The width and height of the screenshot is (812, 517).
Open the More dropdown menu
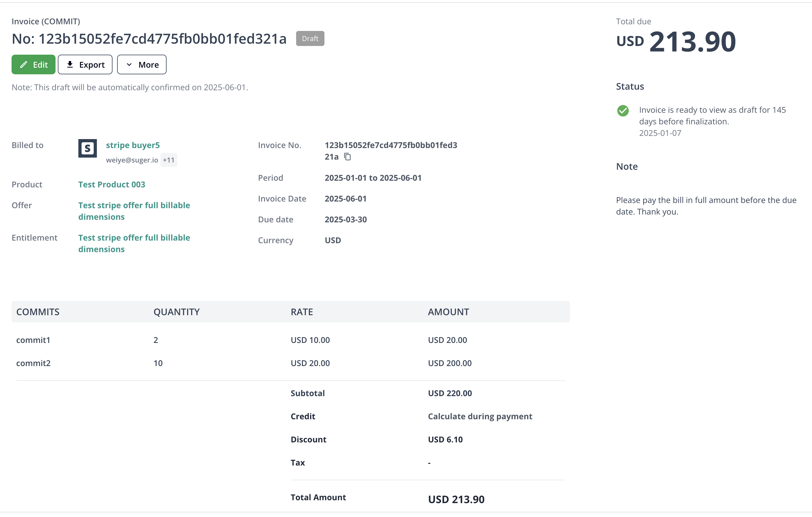point(142,64)
